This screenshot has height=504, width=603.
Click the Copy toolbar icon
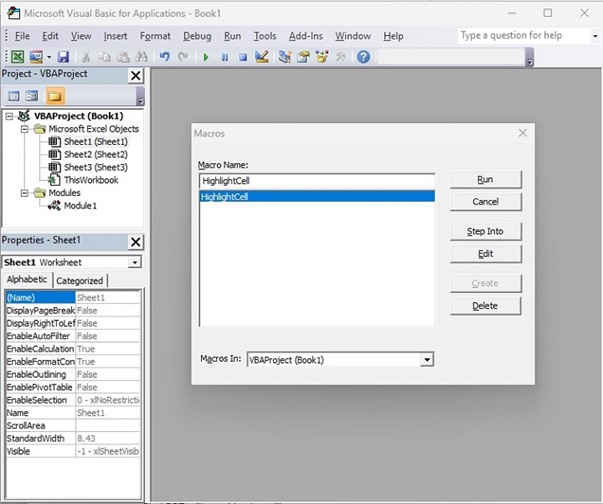[x=105, y=57]
